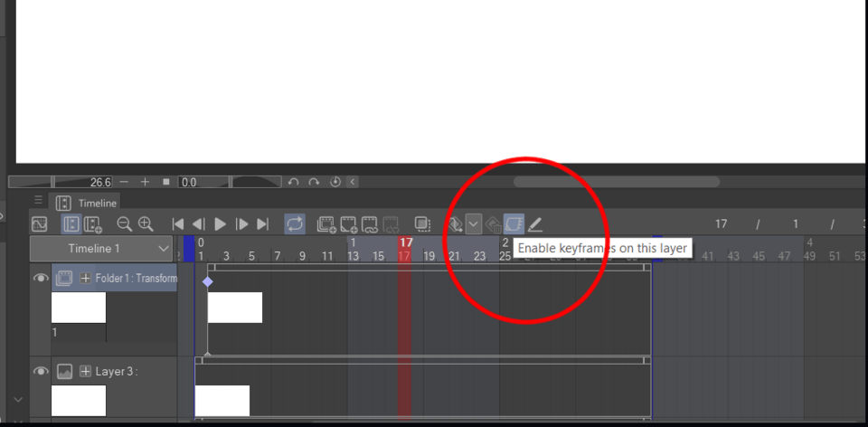Add a new animation cel
The image size is (868, 427).
[348, 224]
